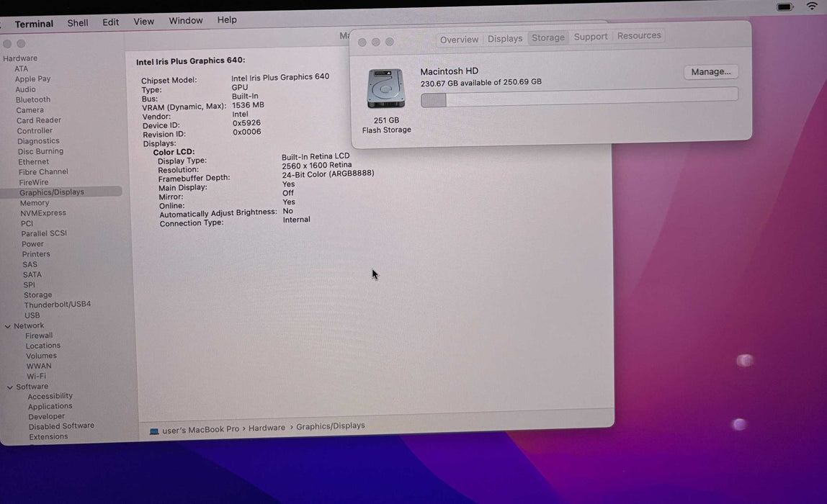Collapse the Network section in sidebar
Image resolution: width=827 pixels, height=504 pixels.
[7, 326]
